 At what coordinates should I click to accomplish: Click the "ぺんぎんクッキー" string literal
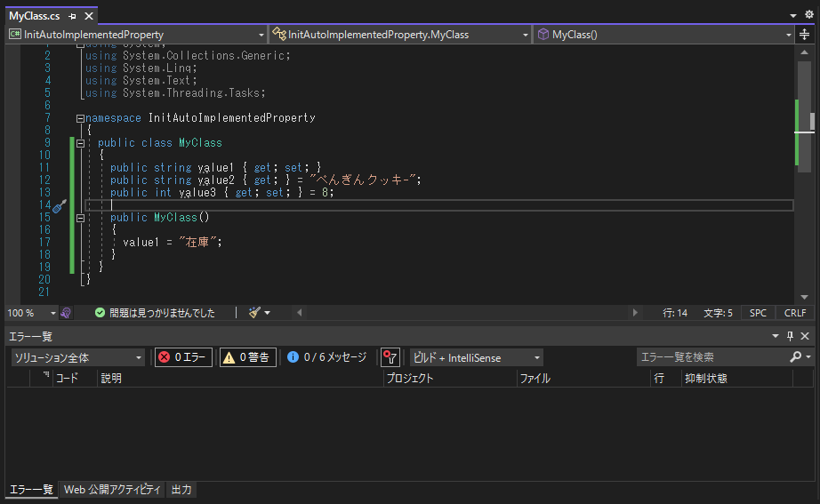[362, 180]
